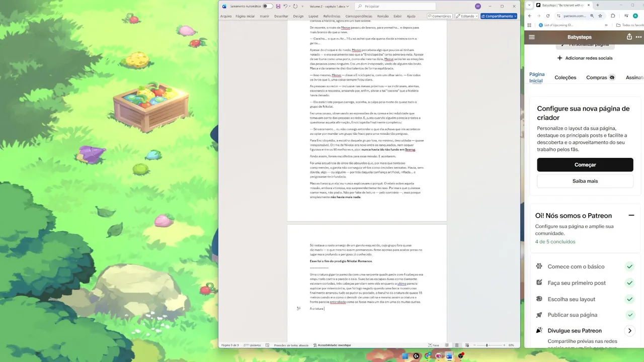
Task: Click the Chrome reload button
Action: pos(548,16)
